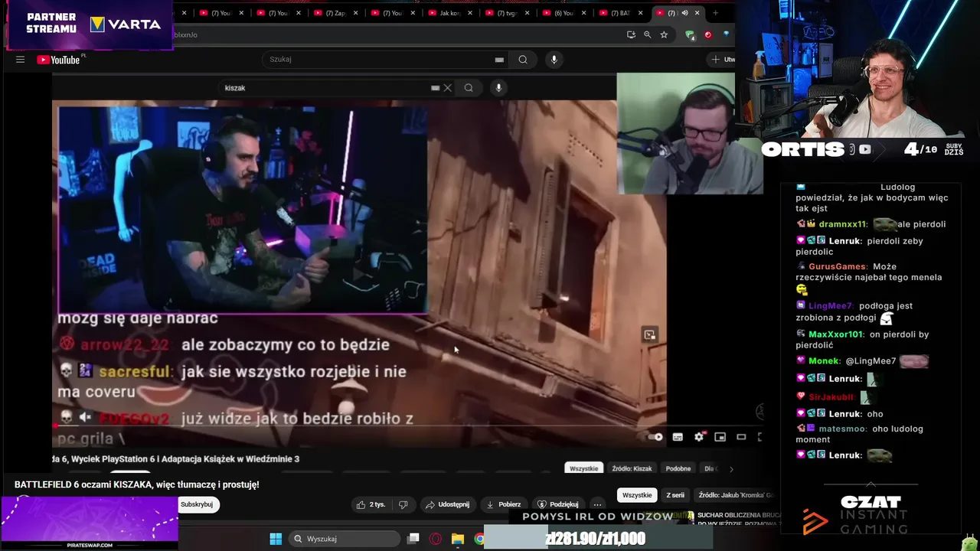Click the Udostępnij share button
Screen dimensions: 980x551
pos(447,504)
